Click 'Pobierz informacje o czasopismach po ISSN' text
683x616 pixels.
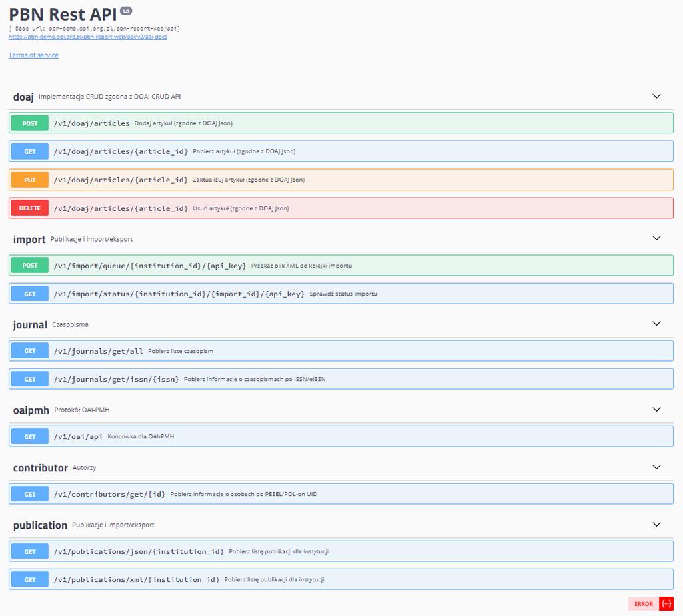click(x=254, y=379)
